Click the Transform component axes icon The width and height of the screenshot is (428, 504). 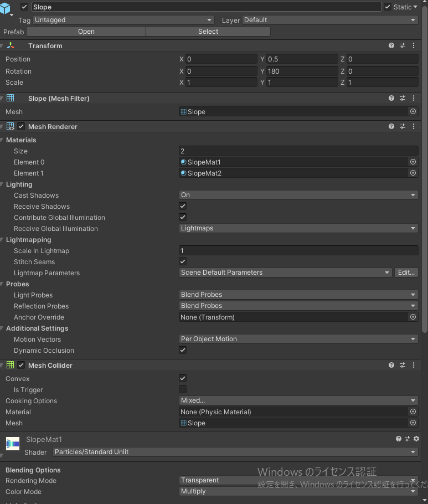coord(11,45)
